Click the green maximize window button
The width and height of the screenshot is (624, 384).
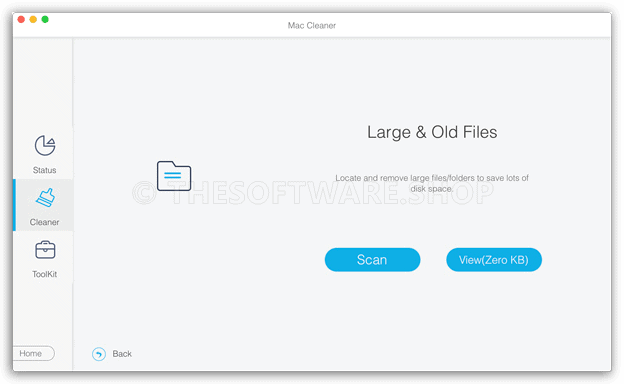45,19
